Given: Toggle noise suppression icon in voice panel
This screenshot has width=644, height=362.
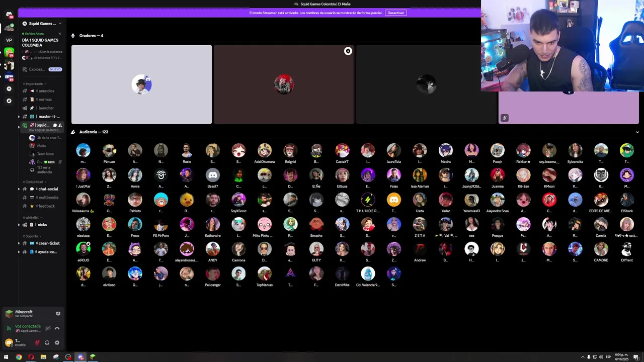Looking at the screenshot, I should point(48,328).
